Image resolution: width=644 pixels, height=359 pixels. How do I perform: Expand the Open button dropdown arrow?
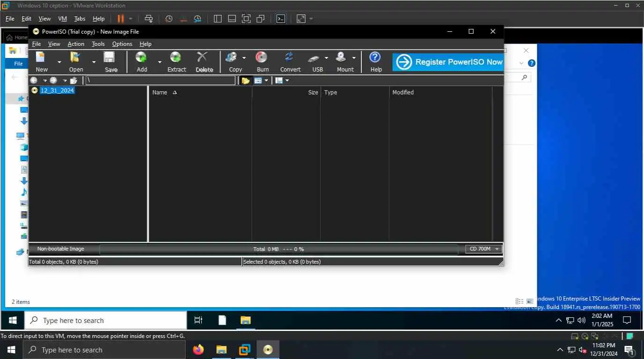(94, 62)
